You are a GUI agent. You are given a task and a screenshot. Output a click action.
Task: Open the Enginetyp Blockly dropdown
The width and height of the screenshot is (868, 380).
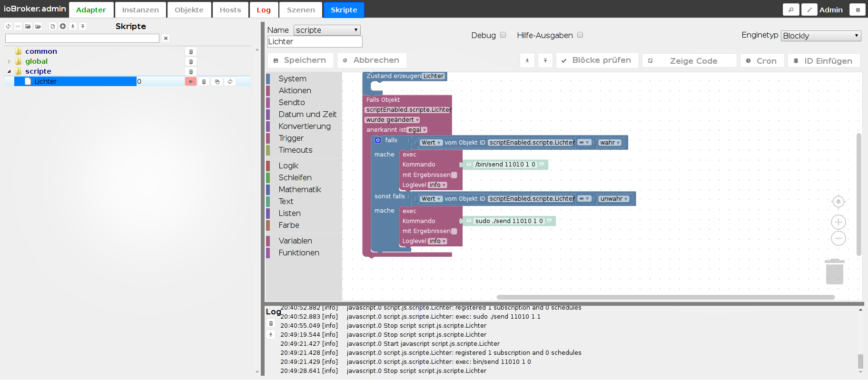point(821,36)
